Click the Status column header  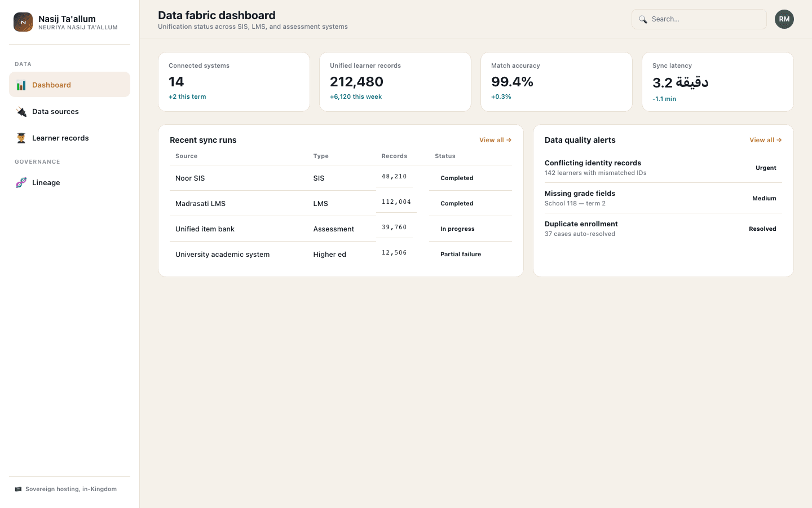[x=445, y=156]
